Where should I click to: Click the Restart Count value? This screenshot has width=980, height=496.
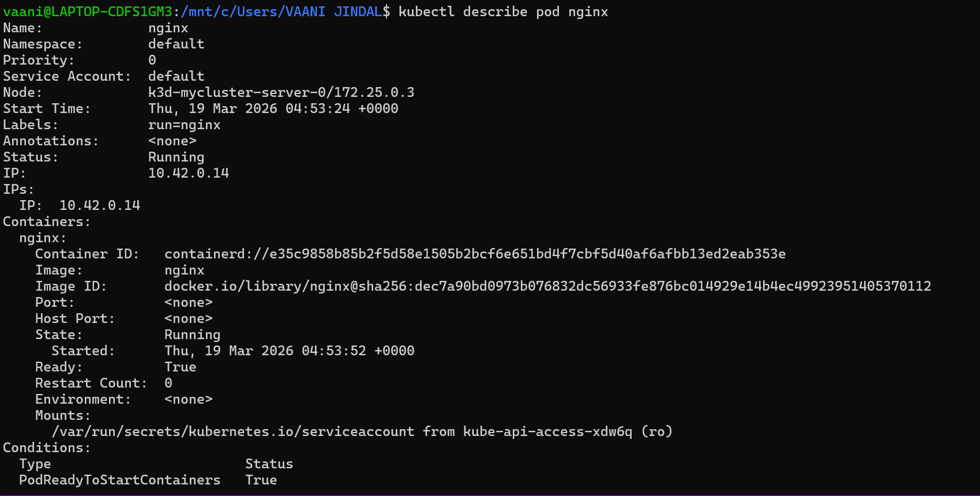point(168,384)
